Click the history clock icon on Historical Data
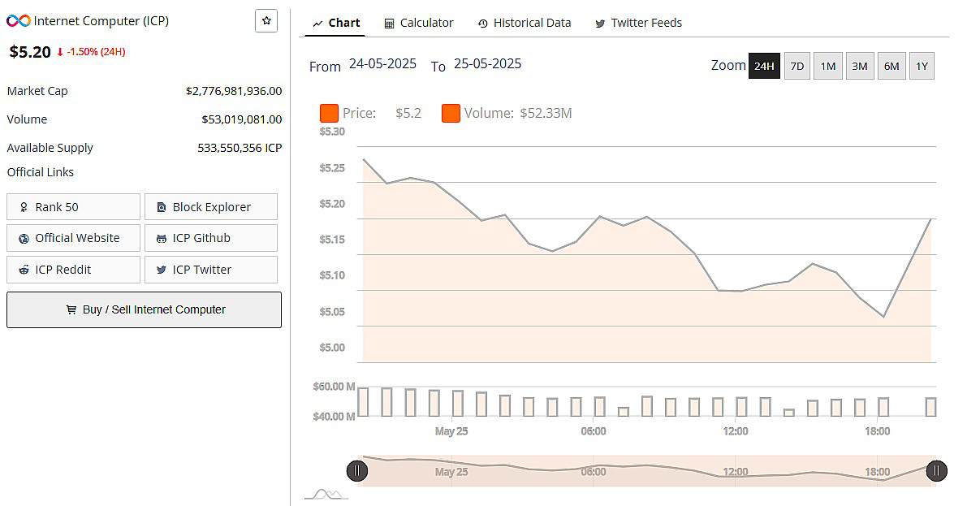 click(483, 24)
